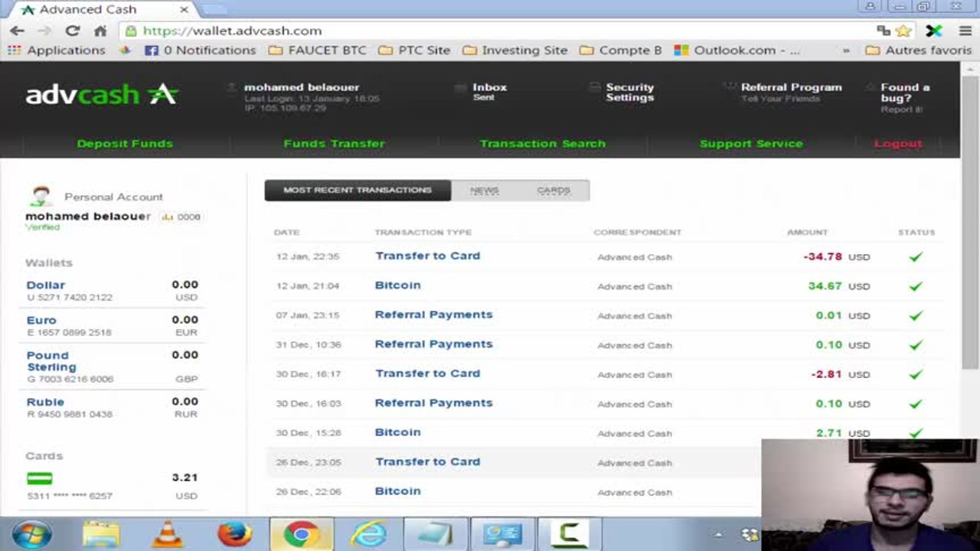Open the Windows Start menu

tap(31, 534)
